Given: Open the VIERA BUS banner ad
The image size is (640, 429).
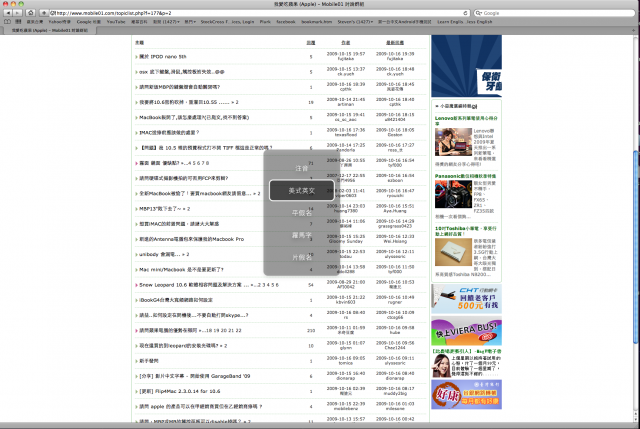Looking at the screenshot, I should tap(467, 332).
